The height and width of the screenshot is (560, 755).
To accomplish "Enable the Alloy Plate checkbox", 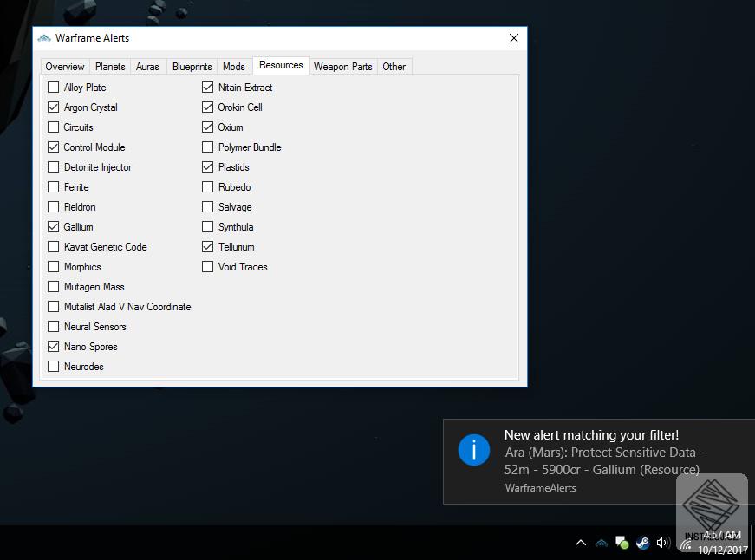I will tap(54, 88).
